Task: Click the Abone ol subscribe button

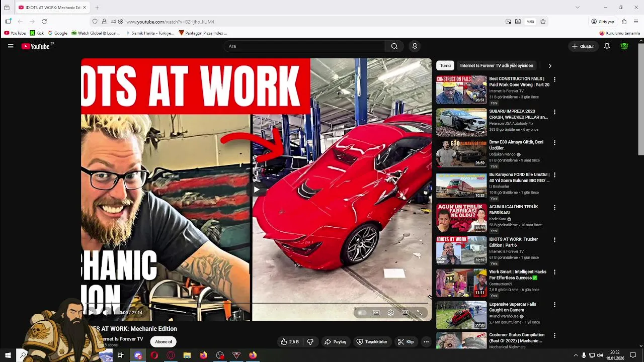Action: click(x=163, y=342)
